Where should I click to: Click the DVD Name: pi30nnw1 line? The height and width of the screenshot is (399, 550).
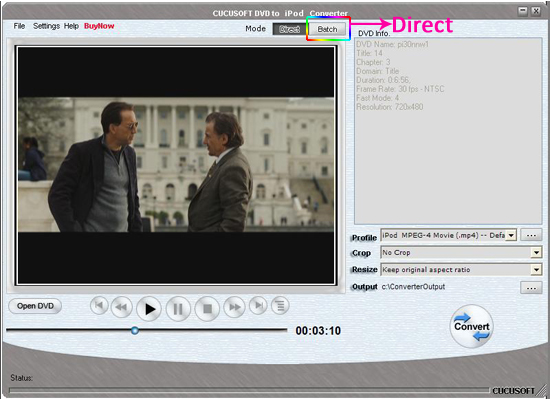392,45
